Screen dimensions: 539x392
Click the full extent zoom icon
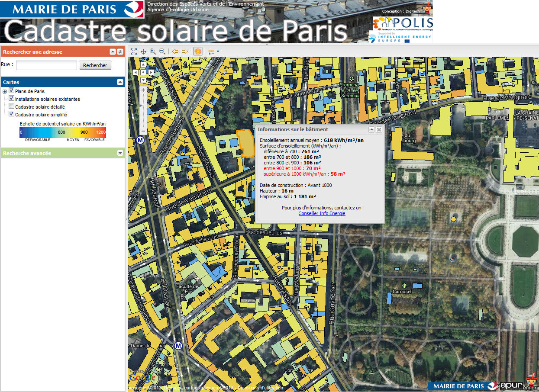(x=134, y=51)
